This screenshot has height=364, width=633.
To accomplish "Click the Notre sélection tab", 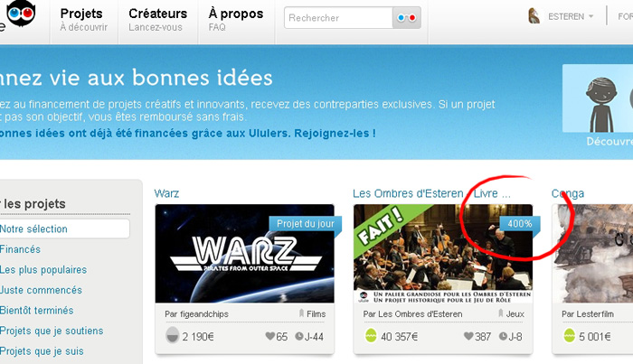I will pyautogui.click(x=64, y=229).
